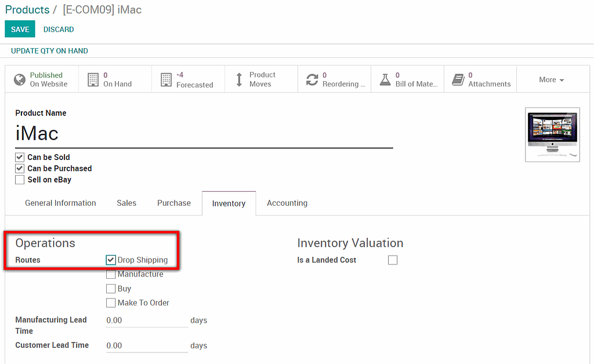Click the Customer Lead Time input field
This screenshot has width=594, height=364.
pyautogui.click(x=147, y=345)
